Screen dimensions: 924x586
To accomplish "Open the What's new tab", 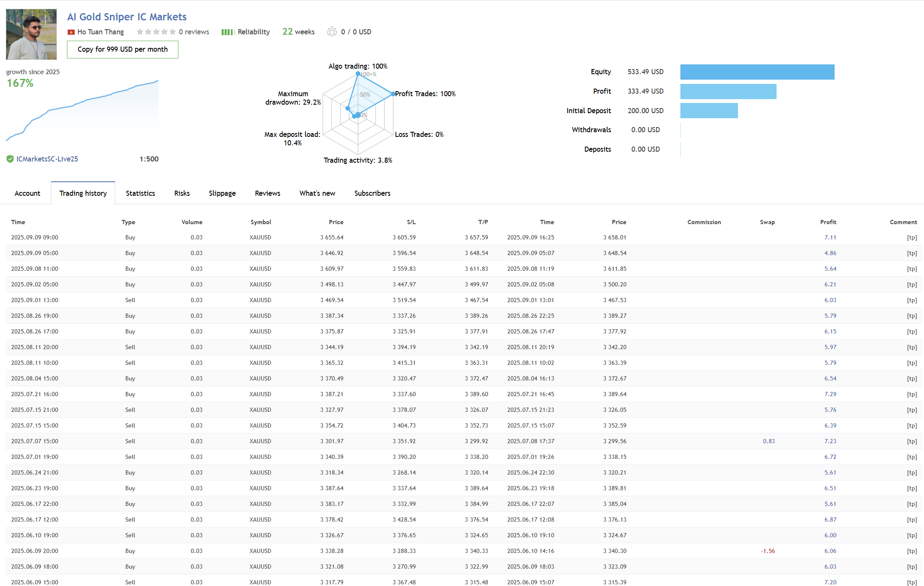I will coord(317,193).
